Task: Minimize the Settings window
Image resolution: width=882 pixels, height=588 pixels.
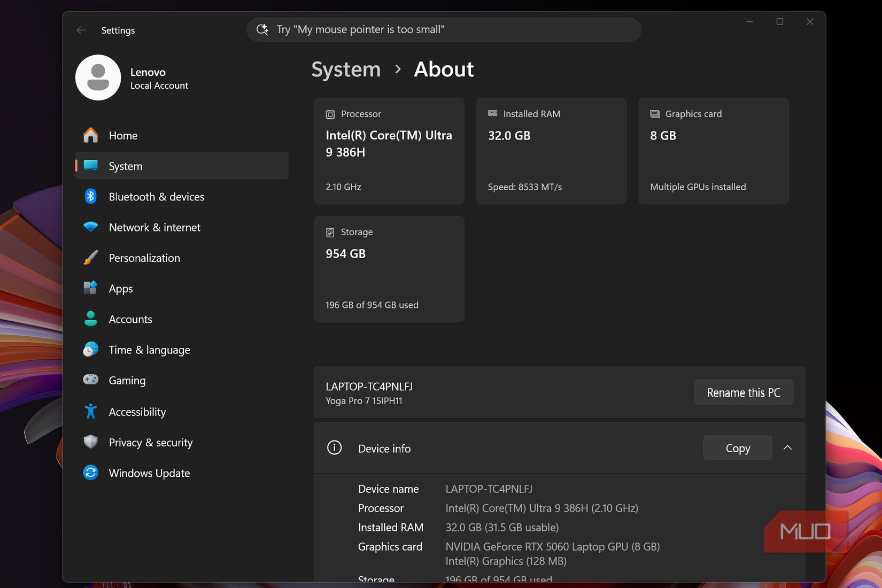Action: 750,21
